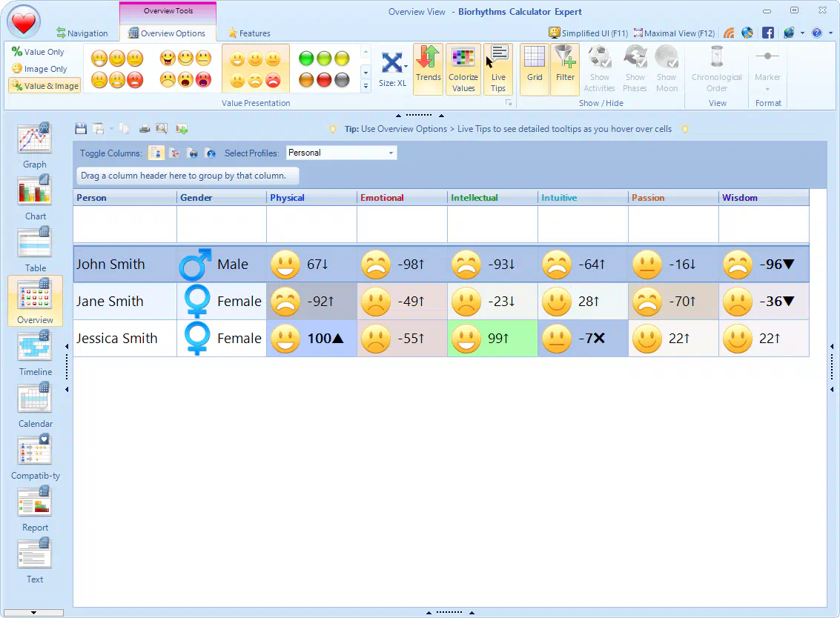840x618 pixels.
Task: Select the Jessica Smith row
Action: point(441,339)
